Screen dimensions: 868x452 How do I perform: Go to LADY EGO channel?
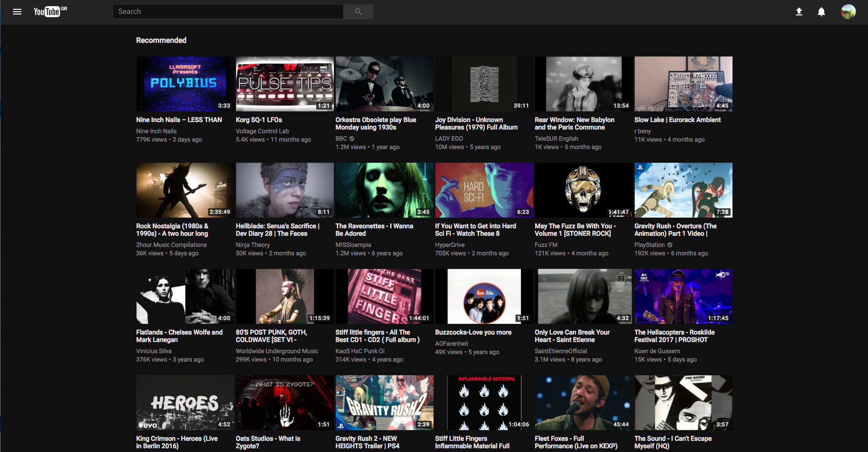coord(449,139)
